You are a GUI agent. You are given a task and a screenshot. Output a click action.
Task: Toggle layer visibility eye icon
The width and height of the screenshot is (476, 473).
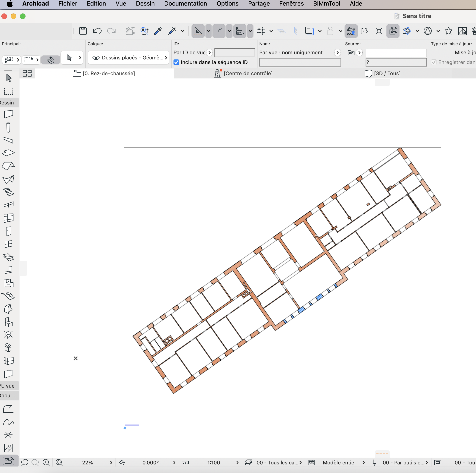click(x=96, y=58)
